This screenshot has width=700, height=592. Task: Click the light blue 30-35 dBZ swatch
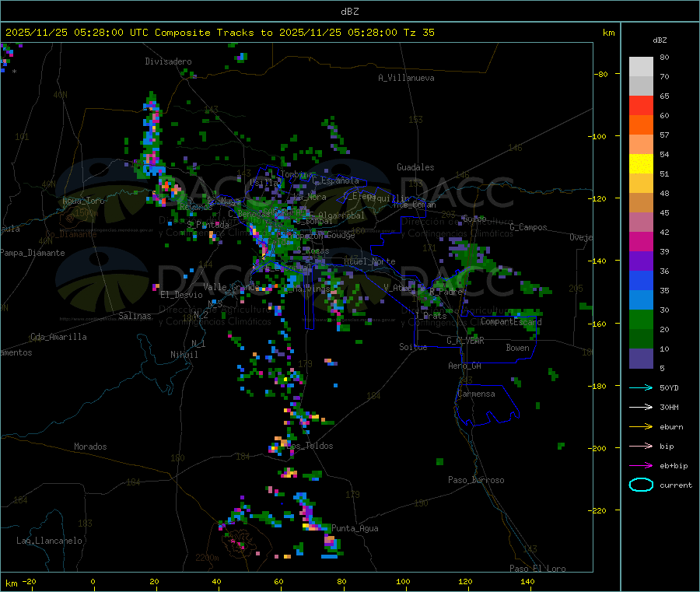641,300
